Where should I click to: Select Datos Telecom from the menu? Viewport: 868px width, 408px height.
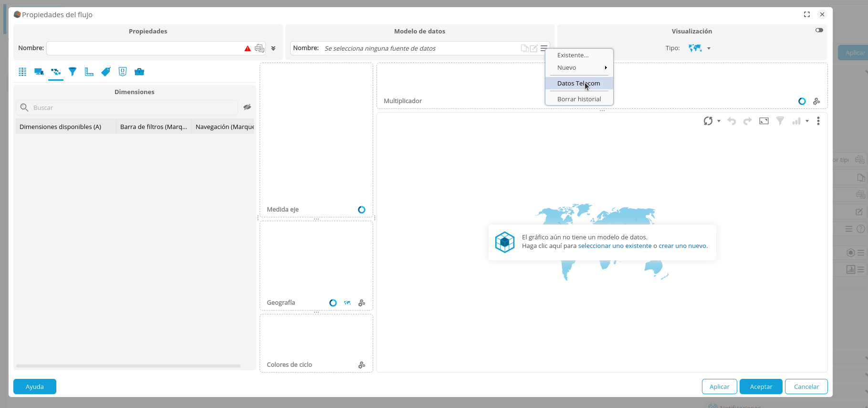578,83
